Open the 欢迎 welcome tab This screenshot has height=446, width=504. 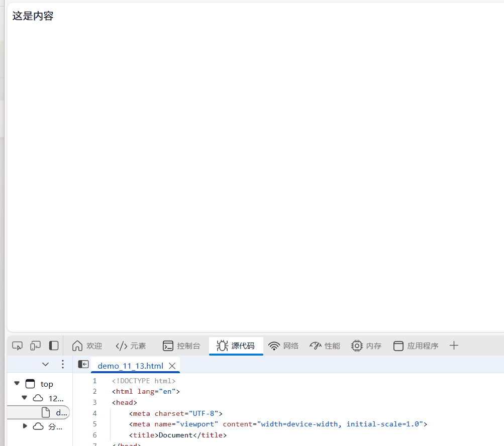pyautogui.click(x=87, y=346)
